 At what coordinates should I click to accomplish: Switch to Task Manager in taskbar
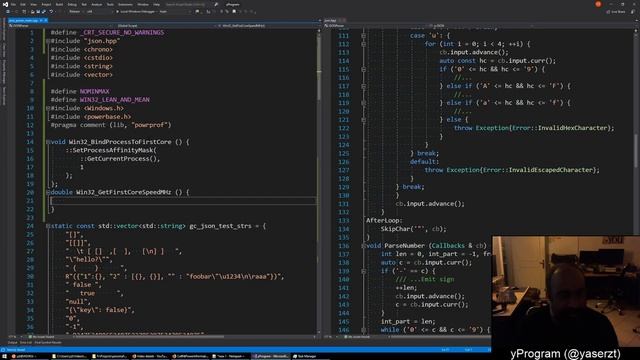click(x=307, y=356)
